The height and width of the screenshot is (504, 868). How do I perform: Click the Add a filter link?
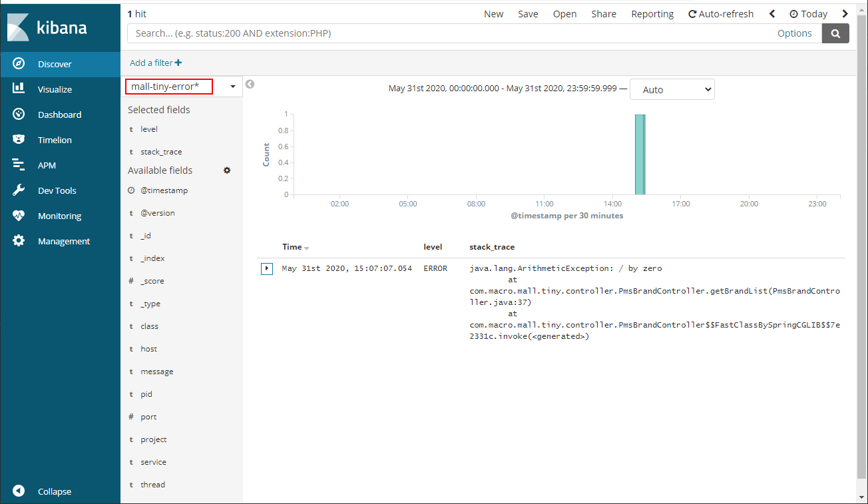[x=156, y=63]
